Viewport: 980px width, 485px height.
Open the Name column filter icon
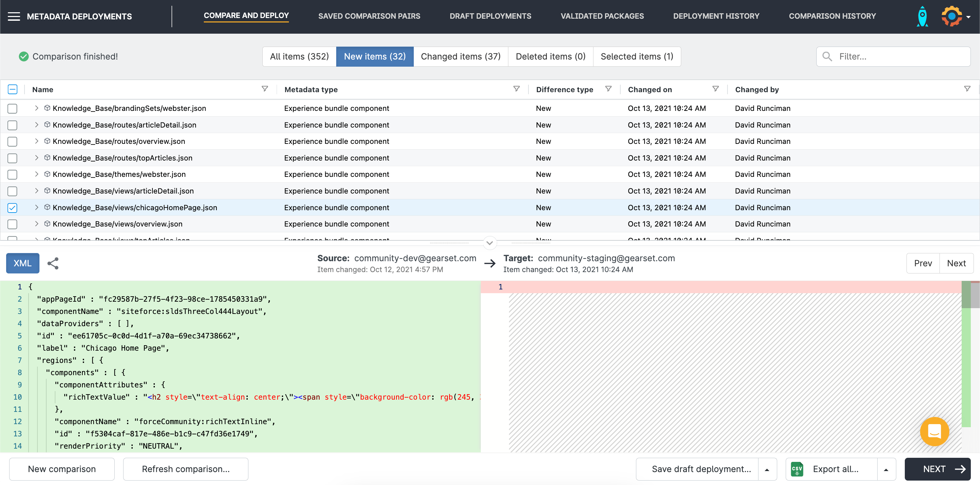coord(265,89)
